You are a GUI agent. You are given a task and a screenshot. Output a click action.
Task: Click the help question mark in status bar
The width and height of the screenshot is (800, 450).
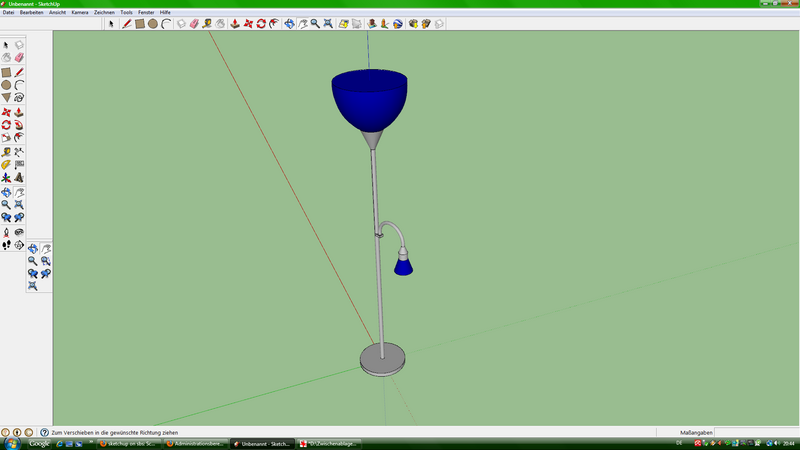pos(42,432)
